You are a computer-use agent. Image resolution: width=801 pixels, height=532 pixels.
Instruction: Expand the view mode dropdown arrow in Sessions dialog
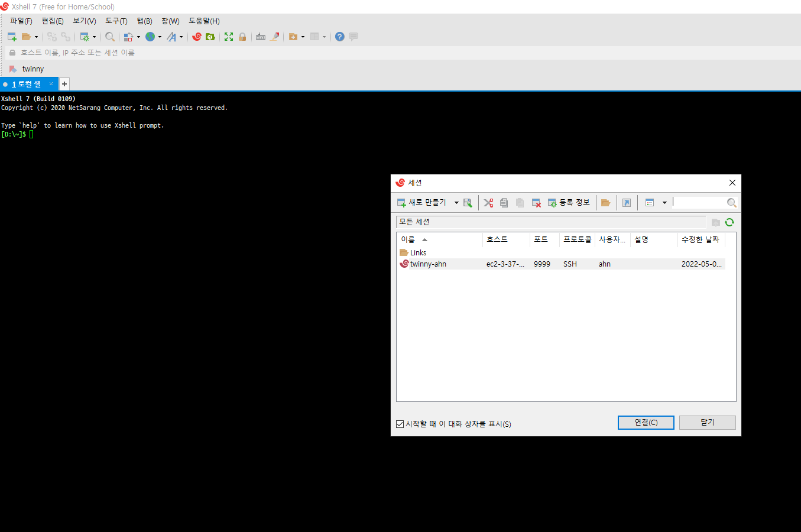click(664, 203)
